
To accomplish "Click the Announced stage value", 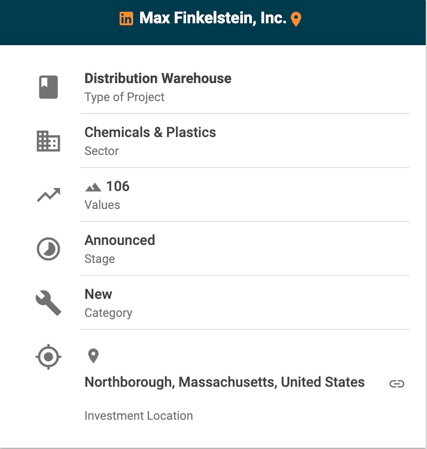I will pos(120,240).
